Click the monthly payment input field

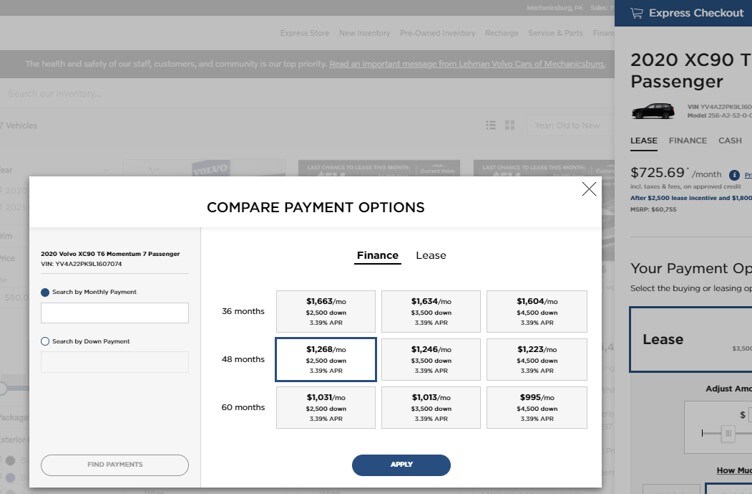[x=115, y=313]
